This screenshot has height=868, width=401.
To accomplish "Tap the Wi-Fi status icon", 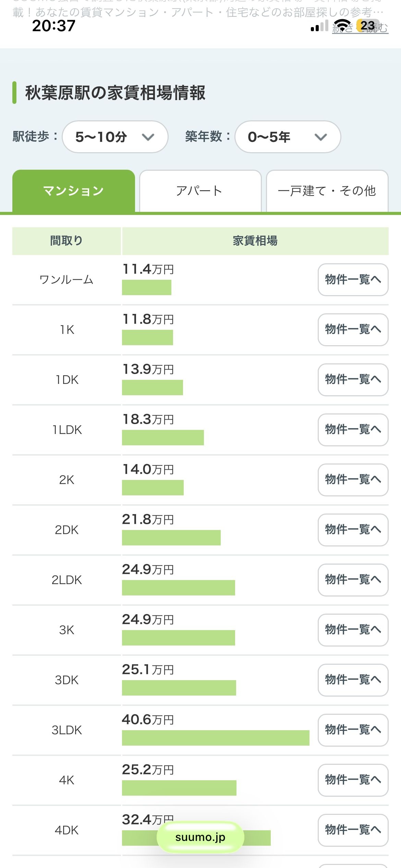I will pyautogui.click(x=342, y=25).
